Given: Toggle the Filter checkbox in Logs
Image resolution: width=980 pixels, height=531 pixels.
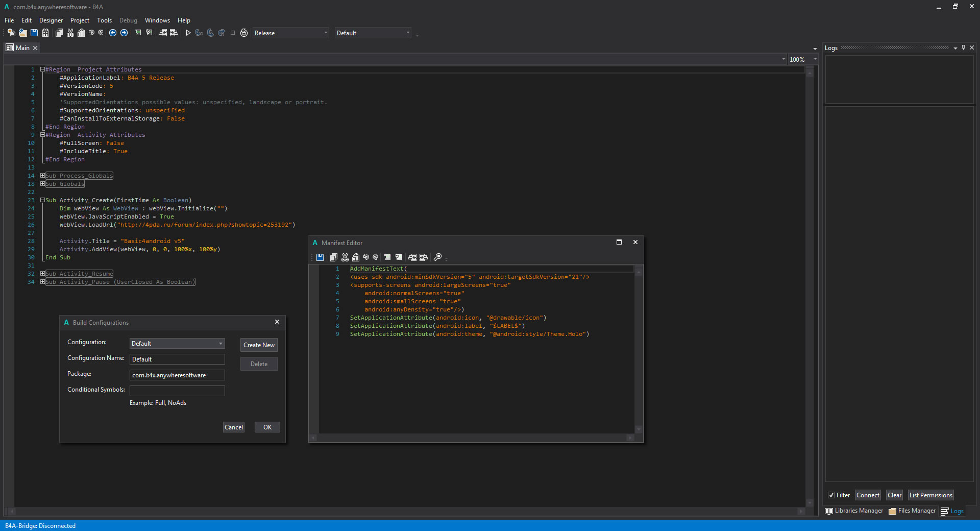Looking at the screenshot, I should pyautogui.click(x=831, y=495).
